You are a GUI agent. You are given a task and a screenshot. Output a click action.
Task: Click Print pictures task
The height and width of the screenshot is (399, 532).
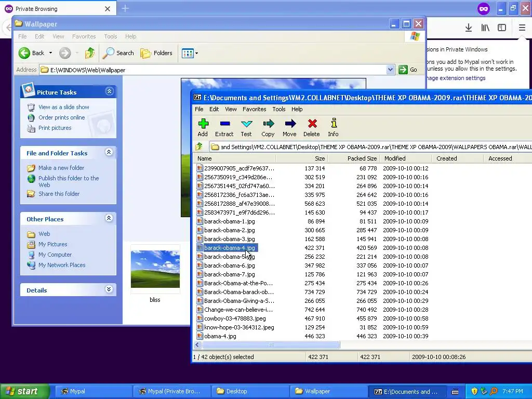55,128
